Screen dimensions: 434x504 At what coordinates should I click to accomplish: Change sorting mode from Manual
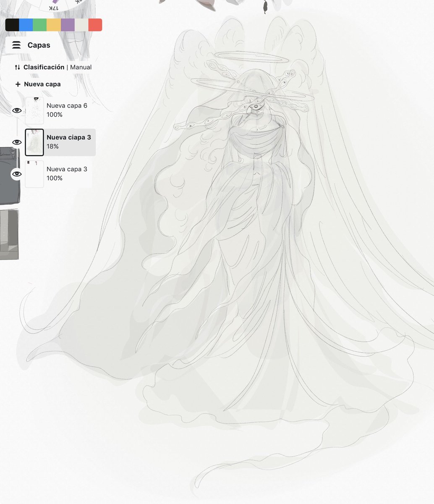click(x=81, y=67)
